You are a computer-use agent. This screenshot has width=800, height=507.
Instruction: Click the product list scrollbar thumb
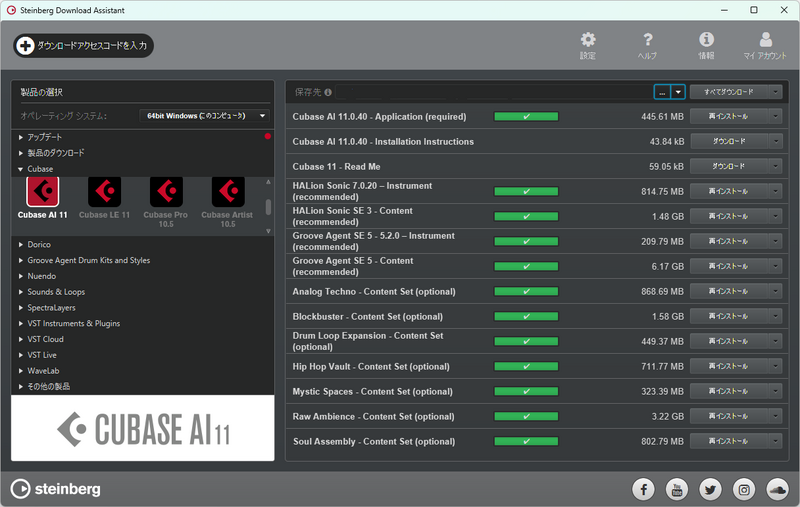(268, 207)
